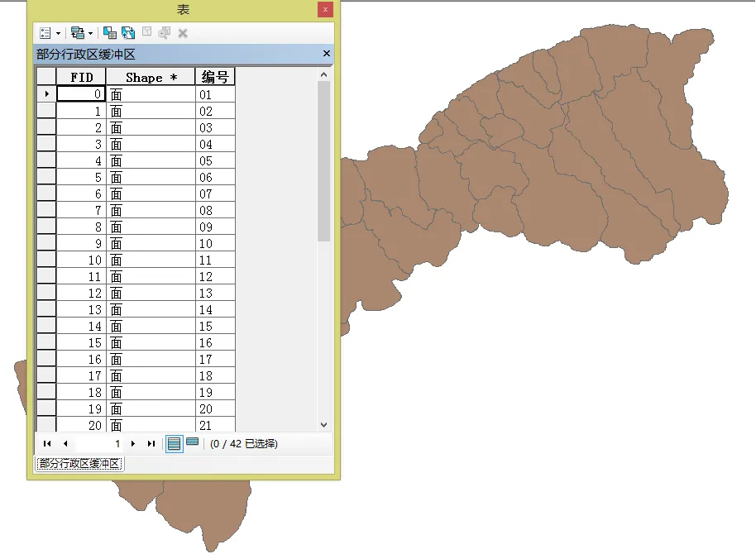Expand the Table Options dropdown arrow
Screen dimensions: 756x554
click(x=59, y=33)
